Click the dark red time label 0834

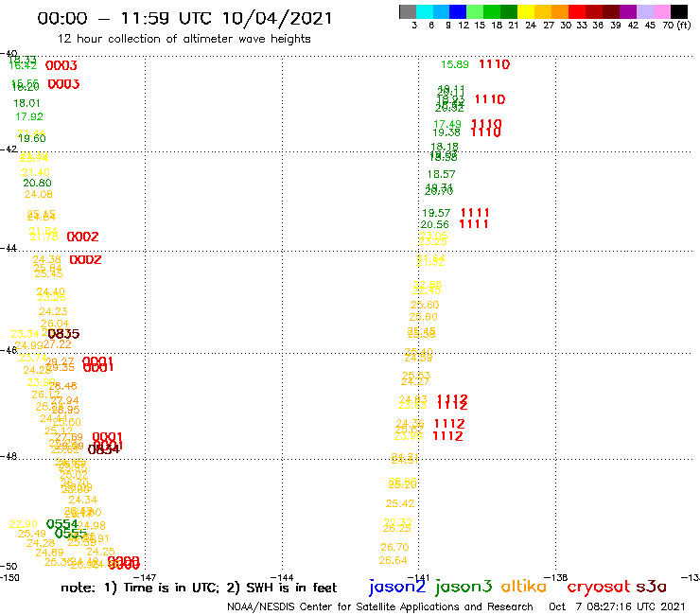click(103, 449)
